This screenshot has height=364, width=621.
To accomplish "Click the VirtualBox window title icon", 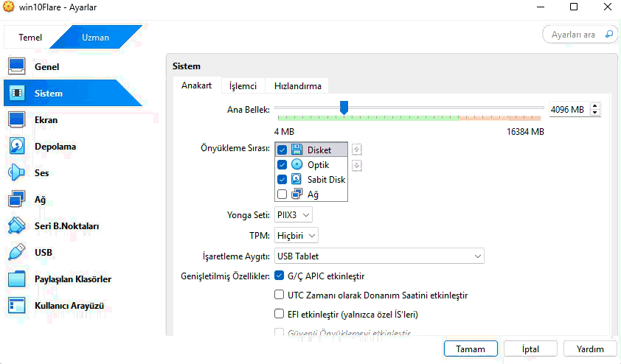I will coord(8,7).
